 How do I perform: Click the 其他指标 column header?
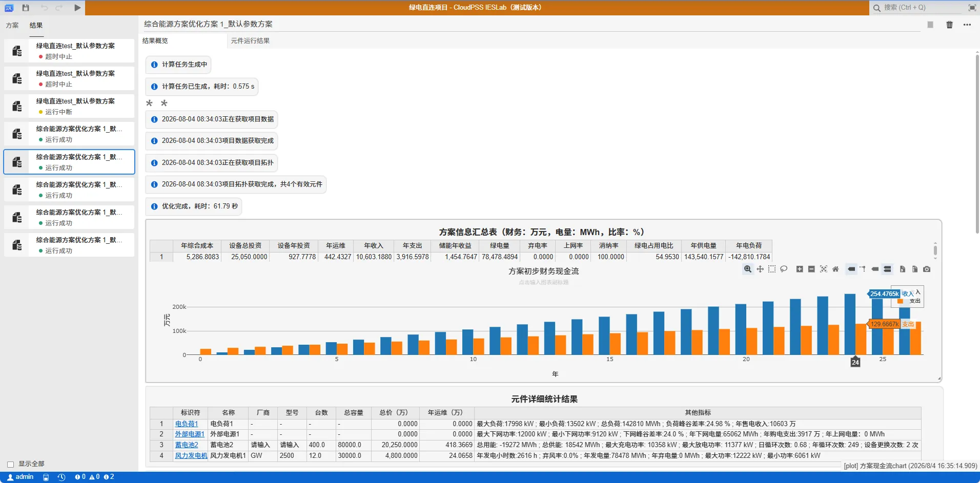click(x=698, y=413)
